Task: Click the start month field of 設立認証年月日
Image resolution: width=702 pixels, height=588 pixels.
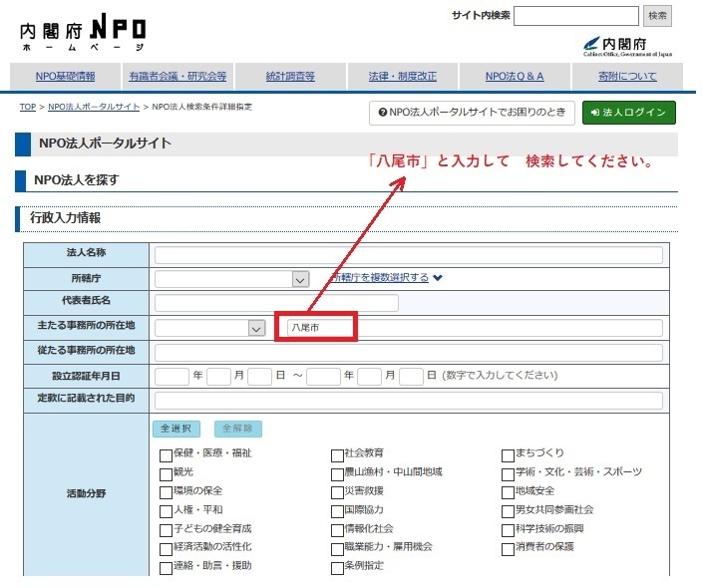Action: [x=219, y=377]
